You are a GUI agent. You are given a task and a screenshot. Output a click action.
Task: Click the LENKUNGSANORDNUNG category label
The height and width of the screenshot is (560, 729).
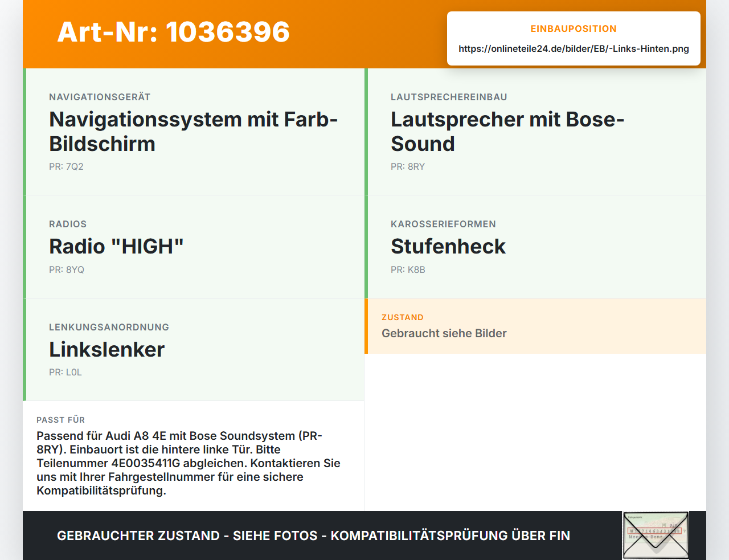(109, 328)
